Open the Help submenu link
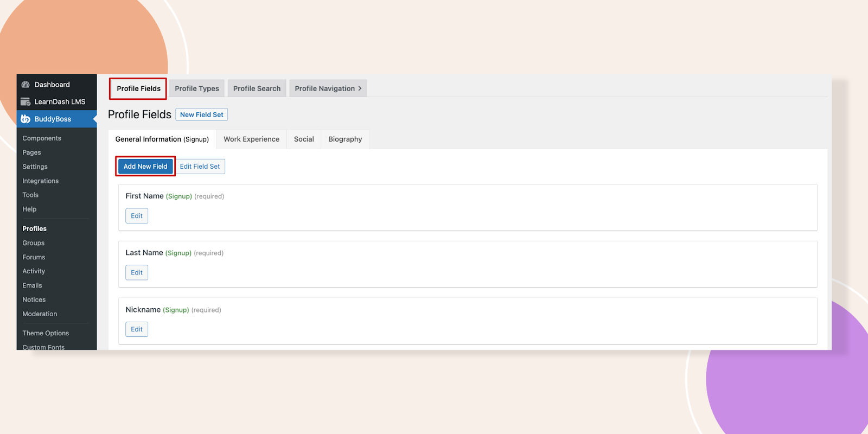Viewport: 868px width, 434px height. pyautogui.click(x=29, y=209)
